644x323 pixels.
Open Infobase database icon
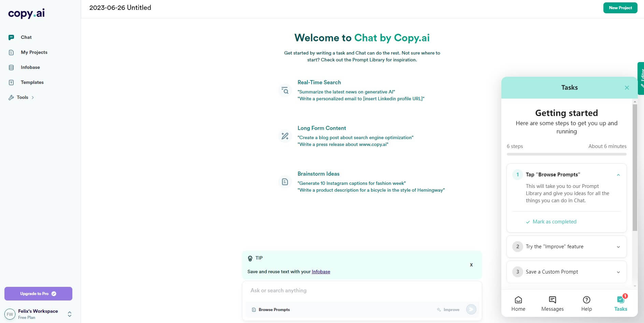[11, 68]
